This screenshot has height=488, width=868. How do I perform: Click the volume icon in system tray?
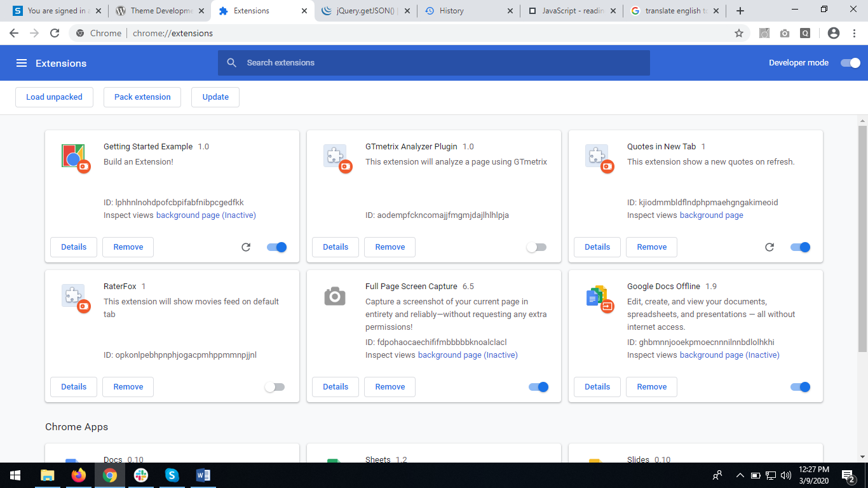tap(786, 475)
